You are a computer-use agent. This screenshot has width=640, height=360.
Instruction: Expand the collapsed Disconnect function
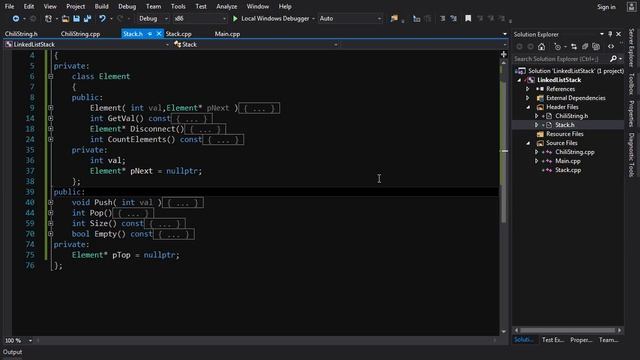coord(51,129)
